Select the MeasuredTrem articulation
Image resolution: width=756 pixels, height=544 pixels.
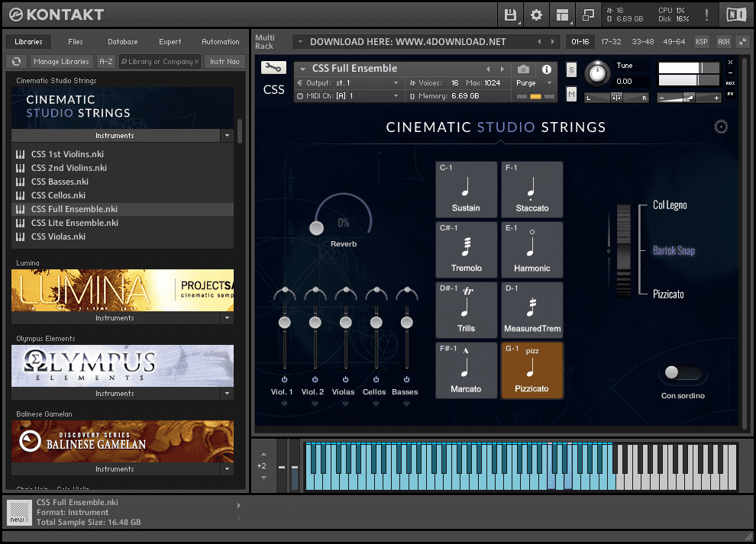click(x=531, y=310)
